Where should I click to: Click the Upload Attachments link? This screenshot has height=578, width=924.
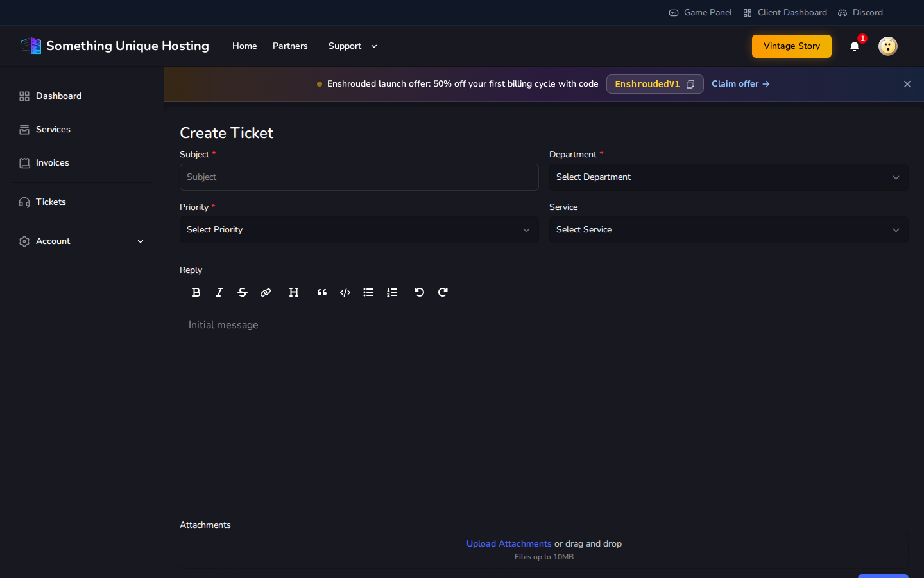509,544
